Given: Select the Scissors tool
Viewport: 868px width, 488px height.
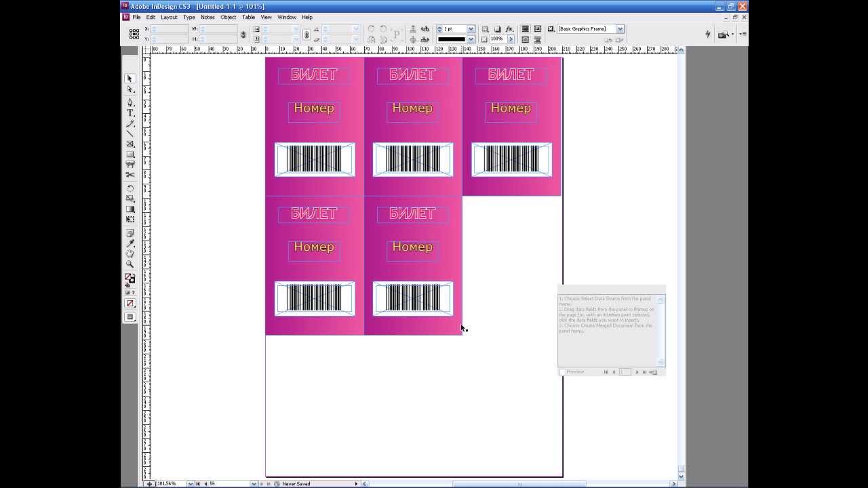Looking at the screenshot, I should [x=130, y=175].
